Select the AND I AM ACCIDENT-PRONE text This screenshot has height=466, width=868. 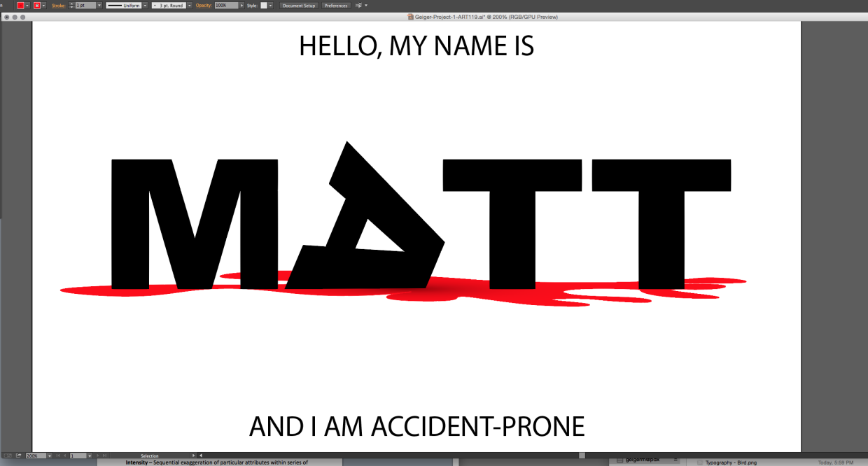[x=417, y=426]
